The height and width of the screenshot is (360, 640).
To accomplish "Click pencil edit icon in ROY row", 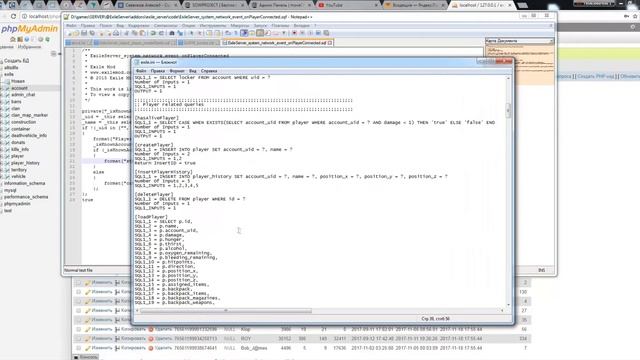I will [x=87, y=338].
